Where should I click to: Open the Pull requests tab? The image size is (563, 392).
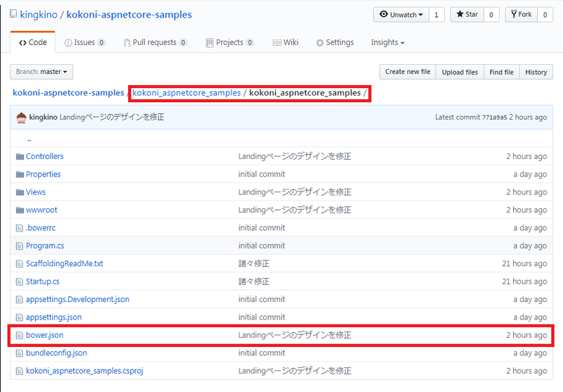pos(155,42)
